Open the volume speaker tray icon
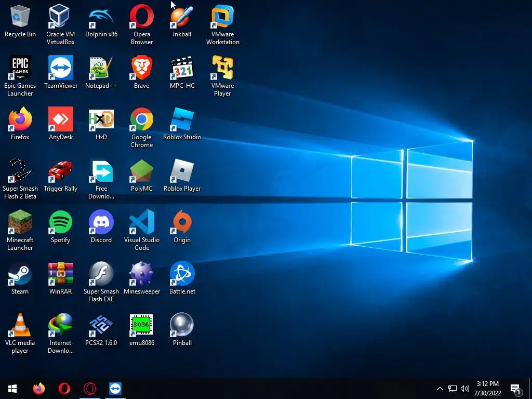Viewport: 532px width, 399px height. [x=465, y=389]
